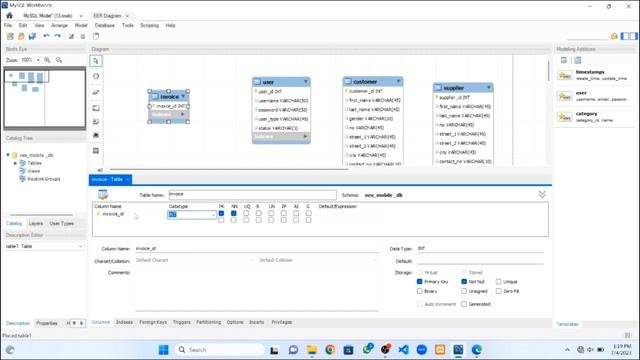Switch to the Indexes tab
Screen dimensions: 640x360
click(124, 322)
